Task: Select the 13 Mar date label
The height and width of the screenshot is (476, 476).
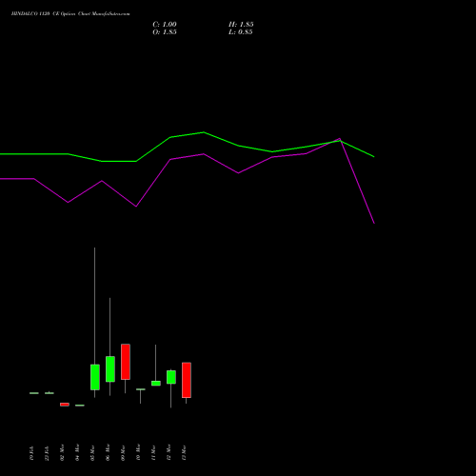Action: click(184, 452)
